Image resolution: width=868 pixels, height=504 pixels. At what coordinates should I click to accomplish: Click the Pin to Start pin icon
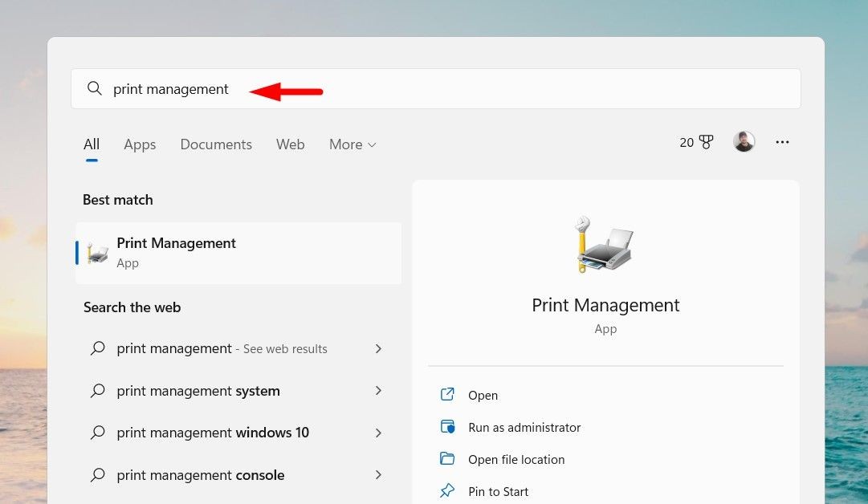447,490
